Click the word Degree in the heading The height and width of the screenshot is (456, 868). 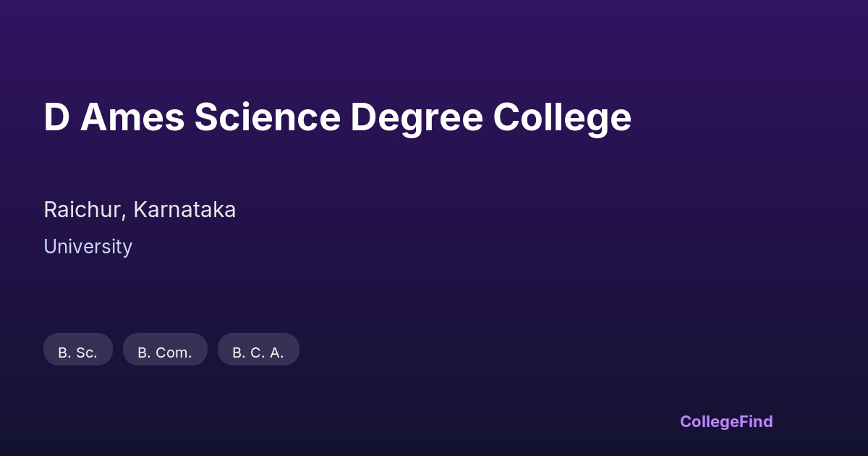coord(417,117)
